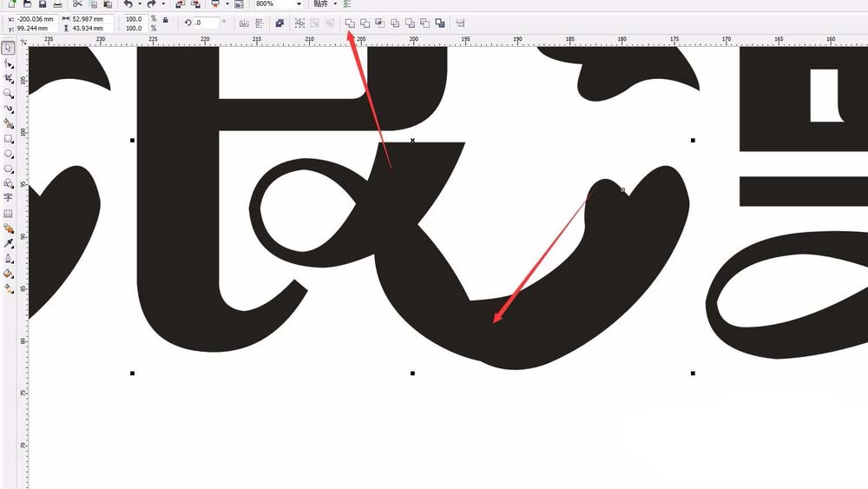Click the Copy icon
The image size is (868, 489).
(93, 3)
